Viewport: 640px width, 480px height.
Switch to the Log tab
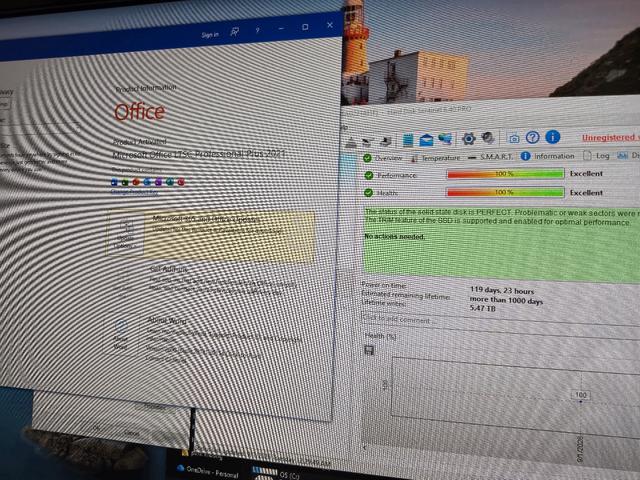tap(596, 156)
